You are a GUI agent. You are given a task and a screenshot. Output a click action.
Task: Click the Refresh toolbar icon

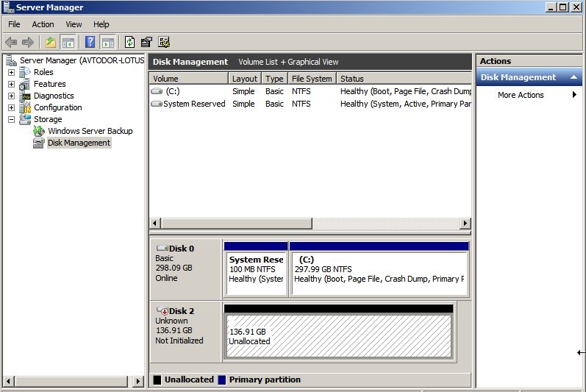(130, 42)
